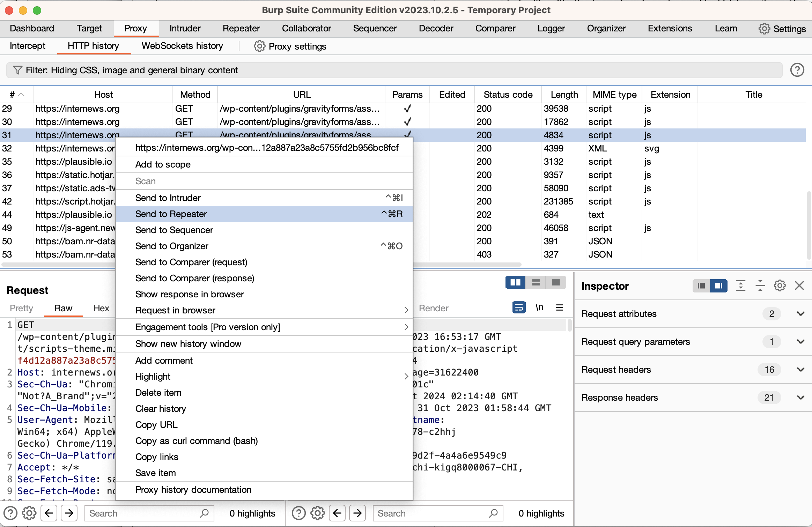Select the stacked request/response layout icon
The height and width of the screenshot is (527, 812).
click(x=535, y=282)
